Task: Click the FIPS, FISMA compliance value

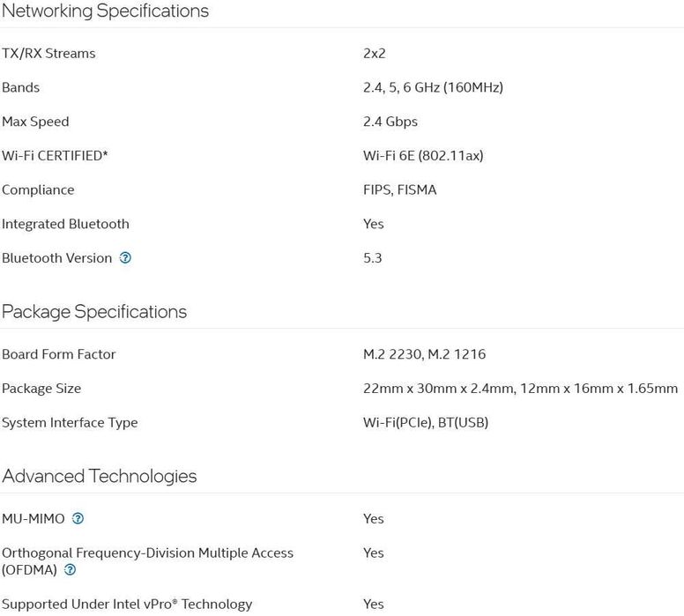Action: click(x=399, y=190)
